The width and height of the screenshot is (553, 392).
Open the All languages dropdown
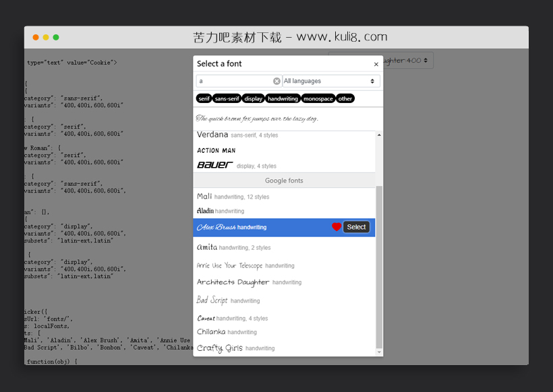(x=330, y=81)
